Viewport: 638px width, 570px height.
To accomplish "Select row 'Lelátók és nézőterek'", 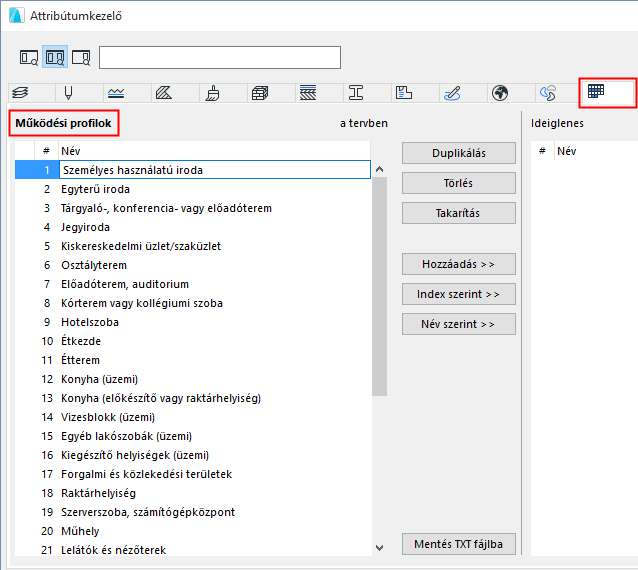I will coord(193,550).
